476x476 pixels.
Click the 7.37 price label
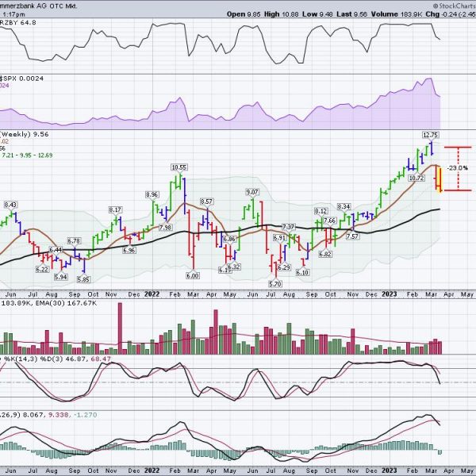288,227
